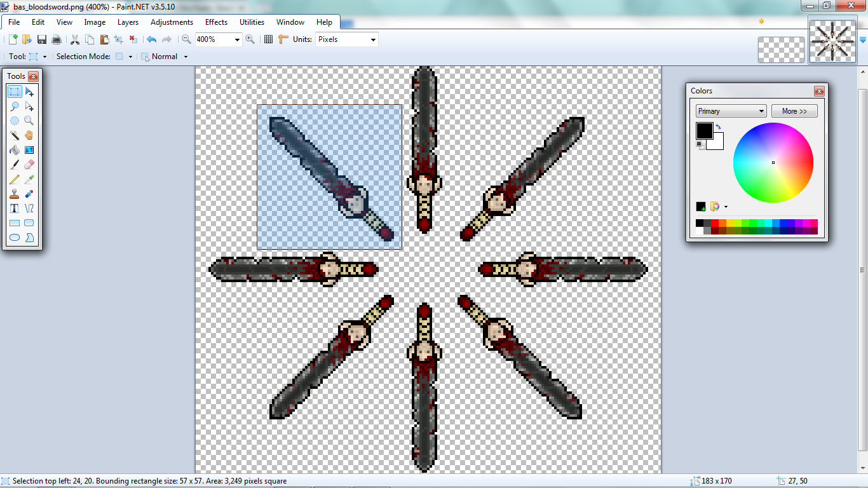Select the Magic Wand tool
Viewport: 868px width, 488px height.
14,135
